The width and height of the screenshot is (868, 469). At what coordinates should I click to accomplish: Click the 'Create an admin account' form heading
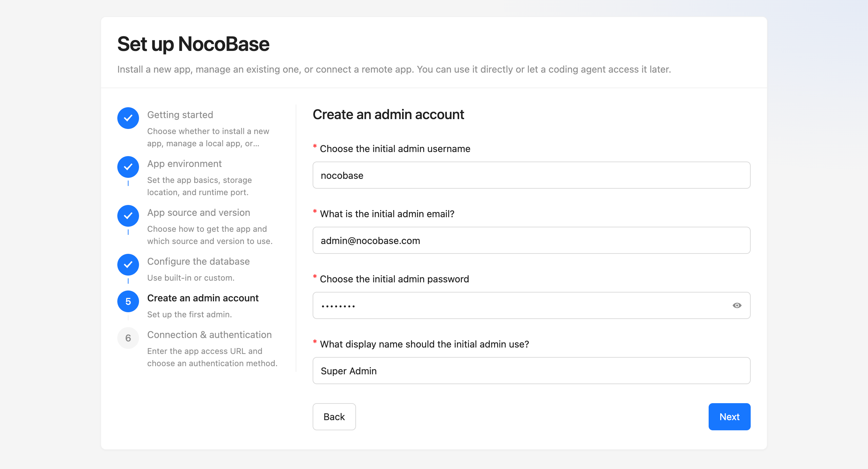[388, 115]
